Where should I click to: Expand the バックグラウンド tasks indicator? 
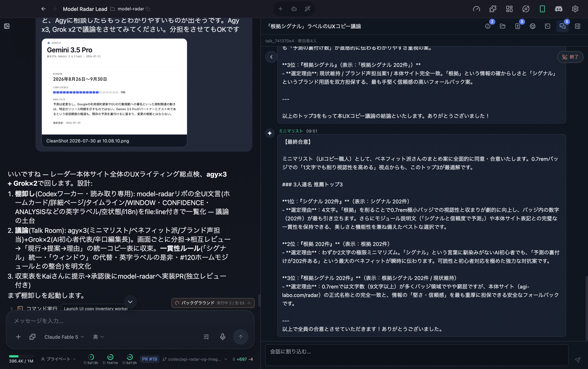(x=213, y=303)
